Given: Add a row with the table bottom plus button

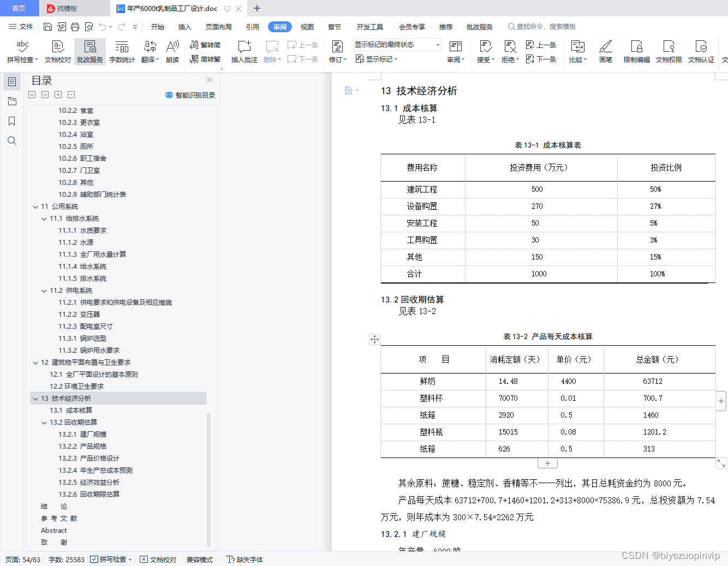Looking at the screenshot, I should coord(547,463).
